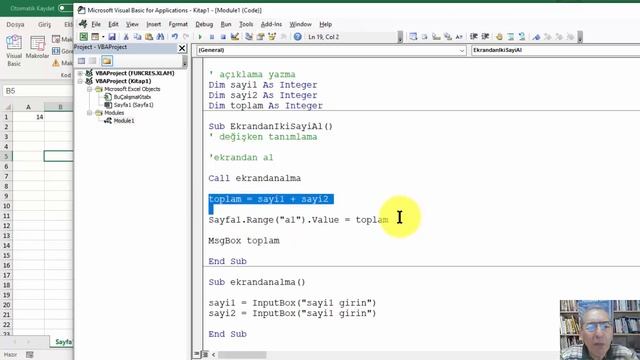Click Visual Basic button in Excel ribbon
Screen dimensions: 640x360
(x=14, y=51)
